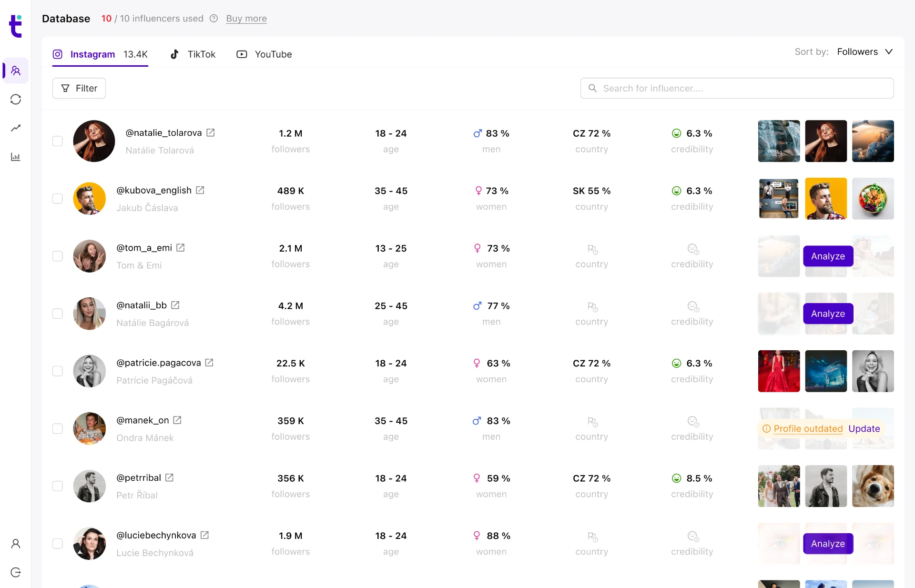Click the @kubova_english profile avatar

point(90,199)
